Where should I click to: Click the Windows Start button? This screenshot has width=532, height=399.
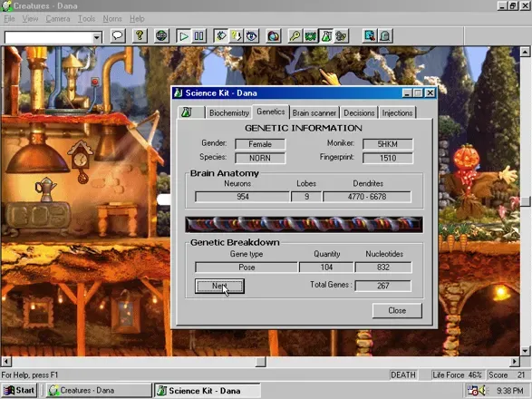[x=19, y=391]
